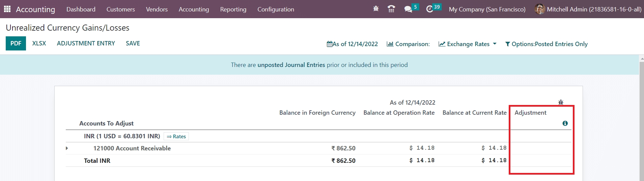Image resolution: width=644 pixels, height=181 pixels.
Task: Open the Reporting menu
Action: [233, 9]
